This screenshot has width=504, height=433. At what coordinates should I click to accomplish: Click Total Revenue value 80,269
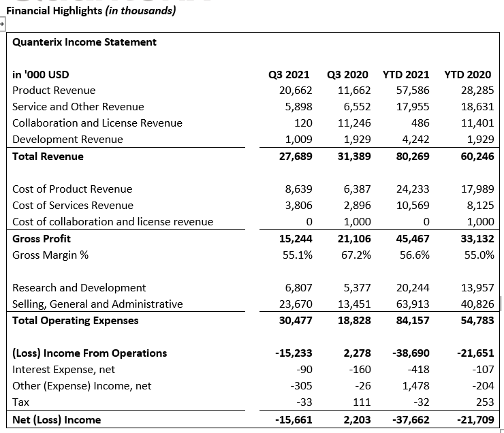tap(412, 157)
